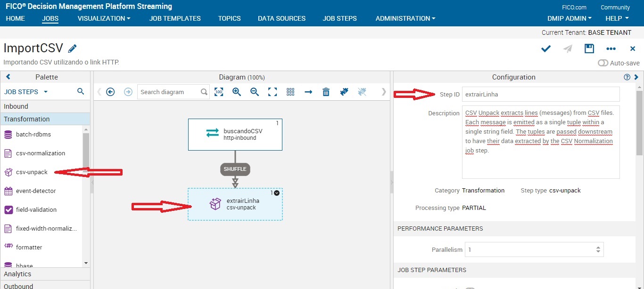The image size is (644, 289).
Task: Visit the Community link
Action: click(x=615, y=8)
